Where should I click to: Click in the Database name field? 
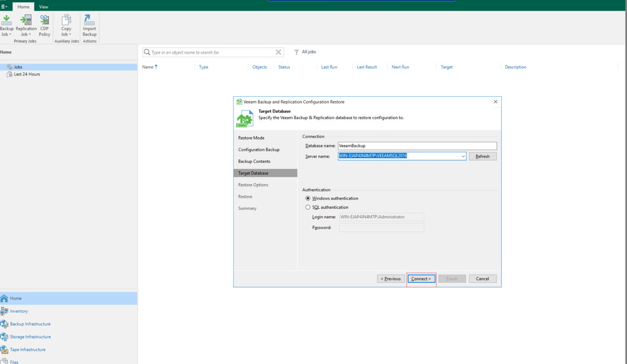(417, 146)
